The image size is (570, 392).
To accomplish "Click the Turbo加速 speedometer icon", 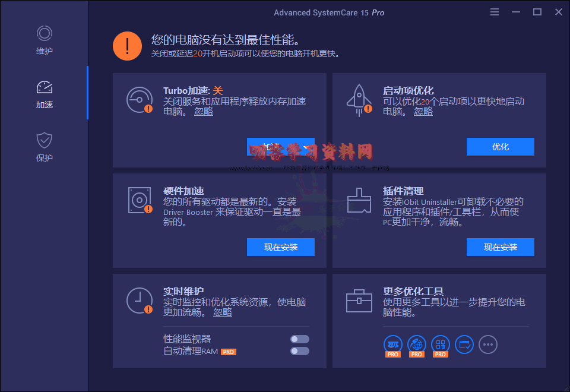I will (x=139, y=99).
